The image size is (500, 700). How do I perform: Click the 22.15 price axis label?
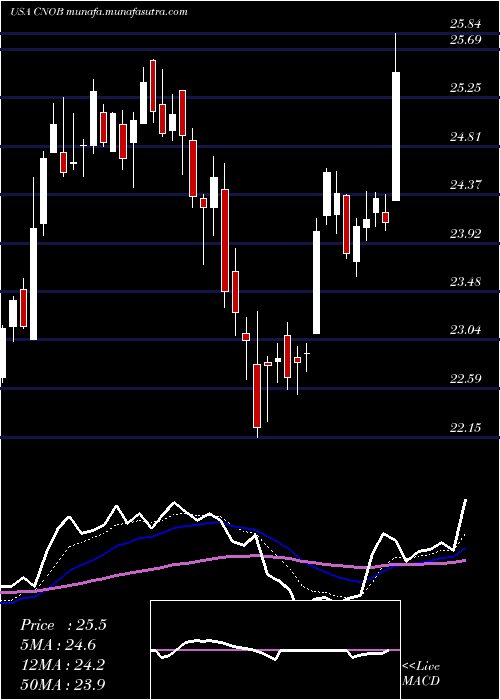click(x=465, y=429)
